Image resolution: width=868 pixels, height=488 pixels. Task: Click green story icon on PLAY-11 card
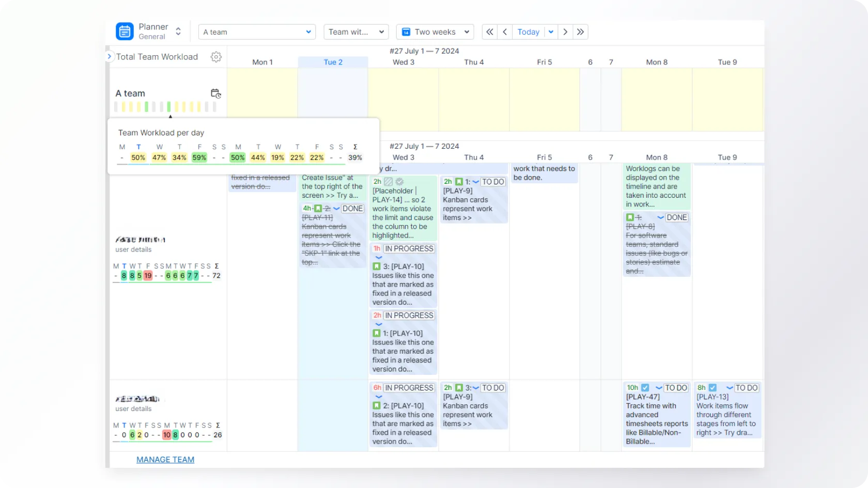click(318, 209)
